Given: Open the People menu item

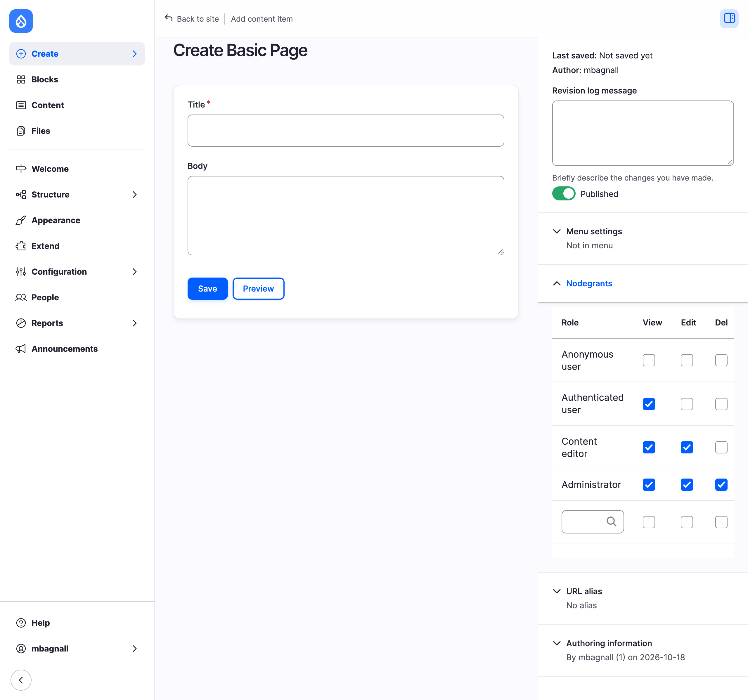Looking at the screenshot, I should (x=77, y=297).
